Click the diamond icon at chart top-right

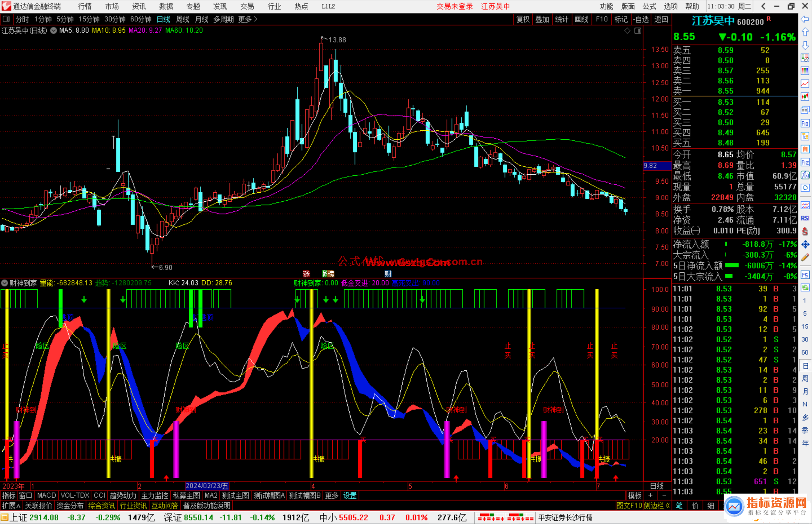pyautogui.click(x=627, y=31)
